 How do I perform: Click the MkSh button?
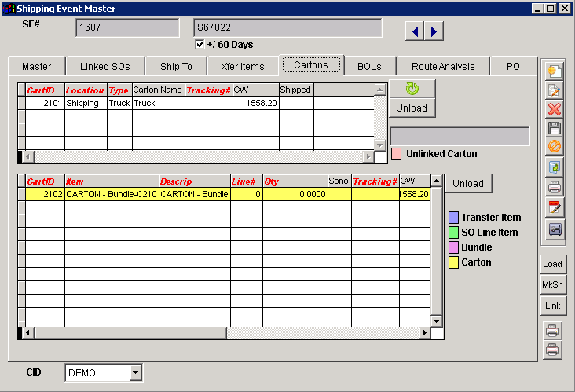coord(552,284)
